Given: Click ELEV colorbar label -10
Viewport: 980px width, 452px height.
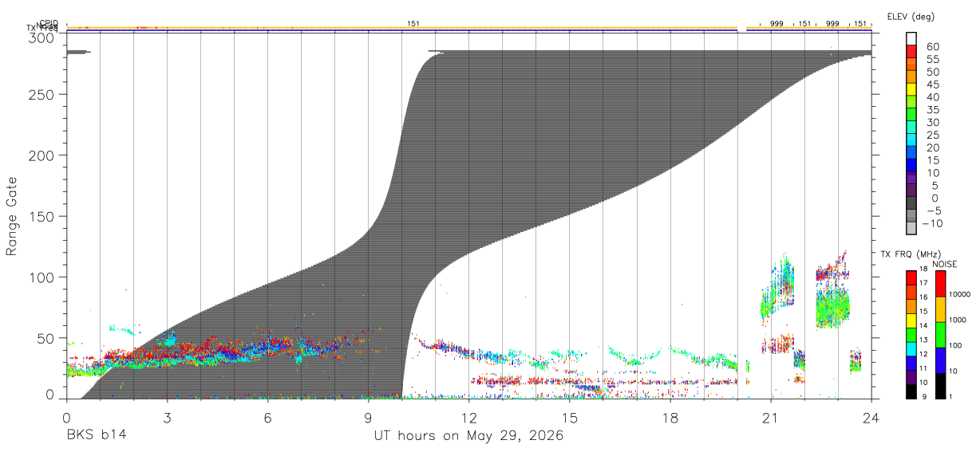Looking at the screenshot, I should [934, 224].
